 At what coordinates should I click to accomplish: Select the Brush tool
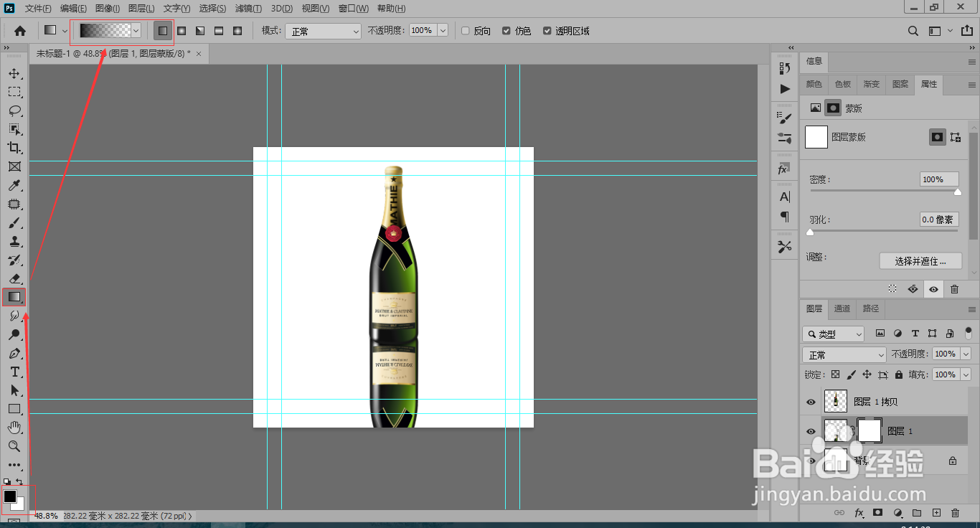tap(14, 223)
